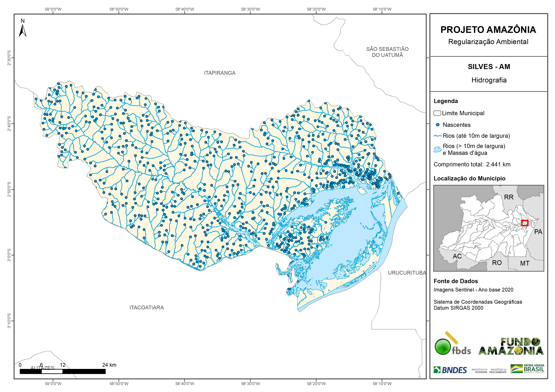Click the Comprimento total 2.441 km text
The image size is (555, 392).
(x=472, y=164)
